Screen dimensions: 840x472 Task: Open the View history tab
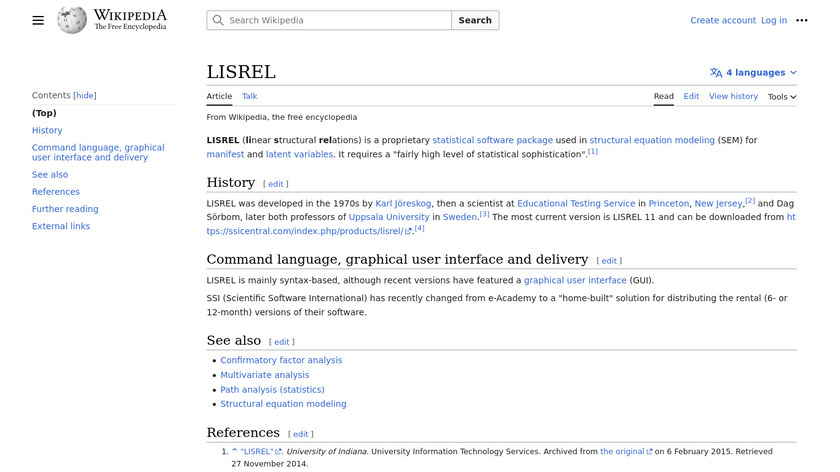[733, 96]
